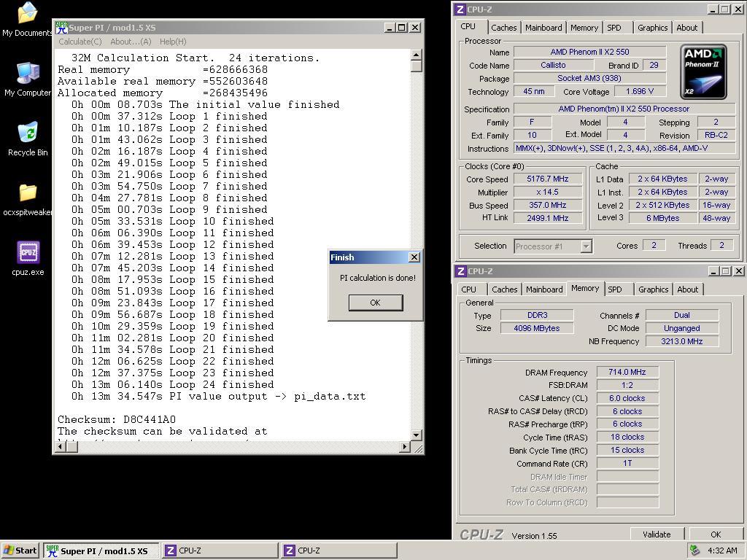
Task: Switch to About tab in lower CPU-Z window
Action: pos(687,289)
